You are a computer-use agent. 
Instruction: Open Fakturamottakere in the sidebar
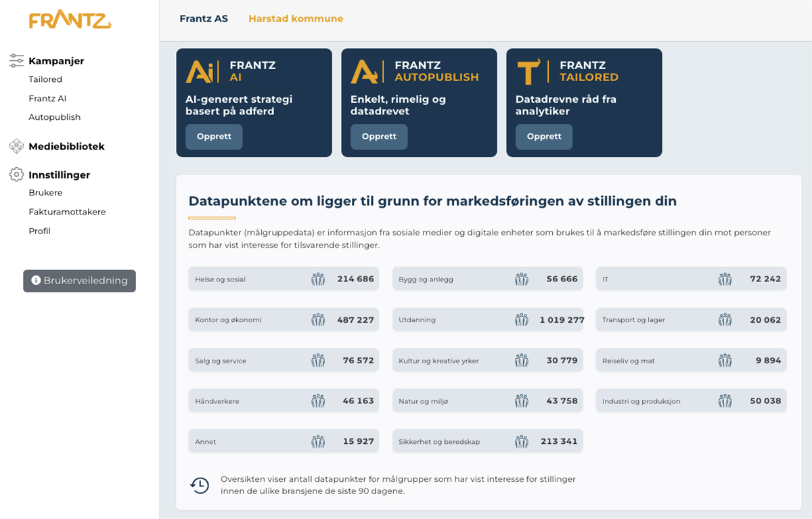(67, 211)
